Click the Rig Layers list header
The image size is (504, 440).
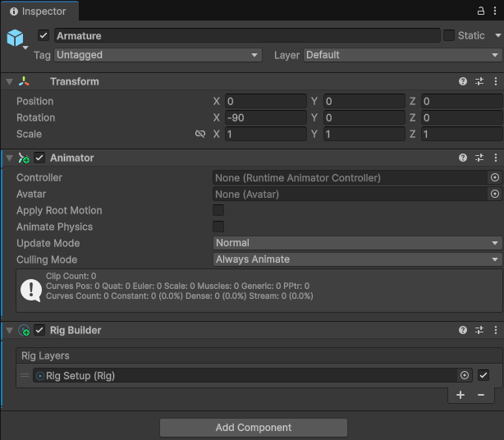(259, 355)
